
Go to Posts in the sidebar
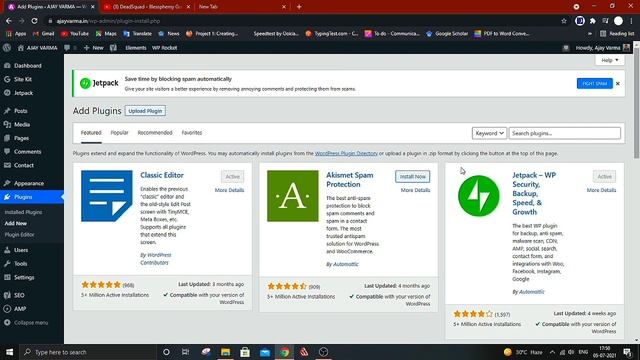(x=20, y=111)
